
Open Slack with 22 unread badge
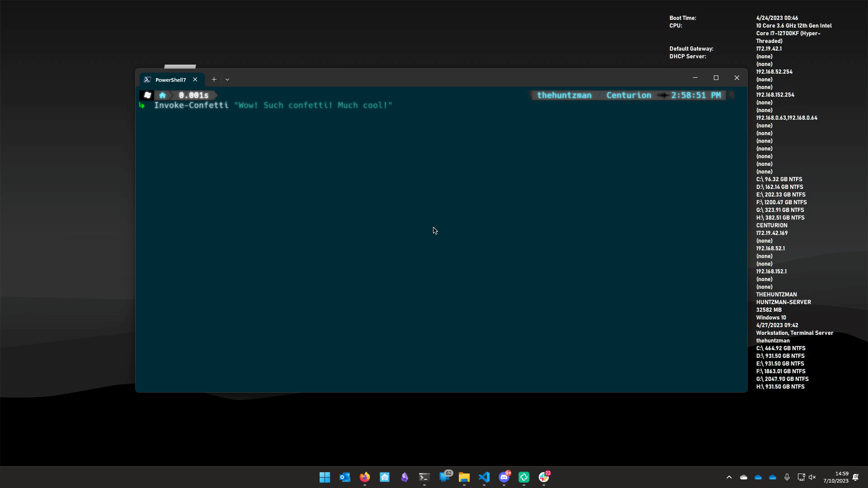point(544,477)
